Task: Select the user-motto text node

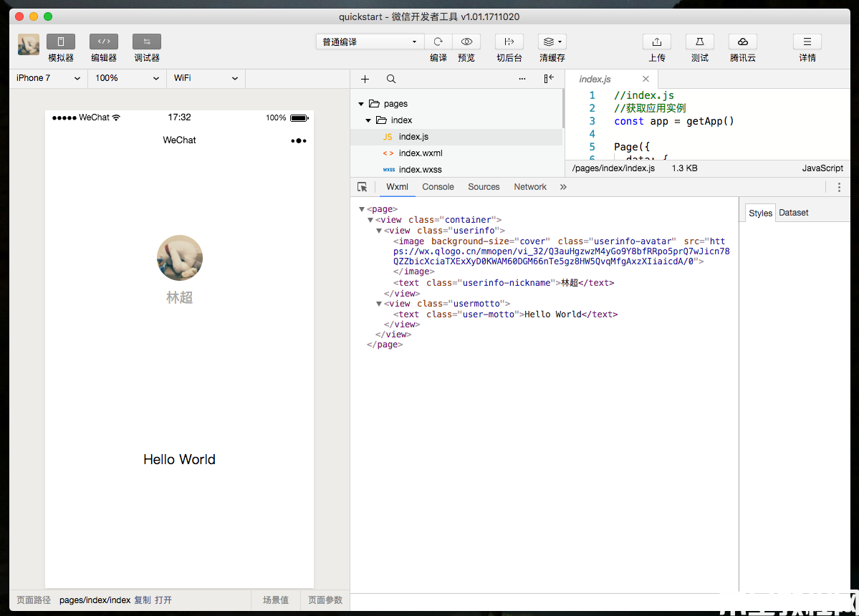Action: pyautogui.click(x=505, y=314)
